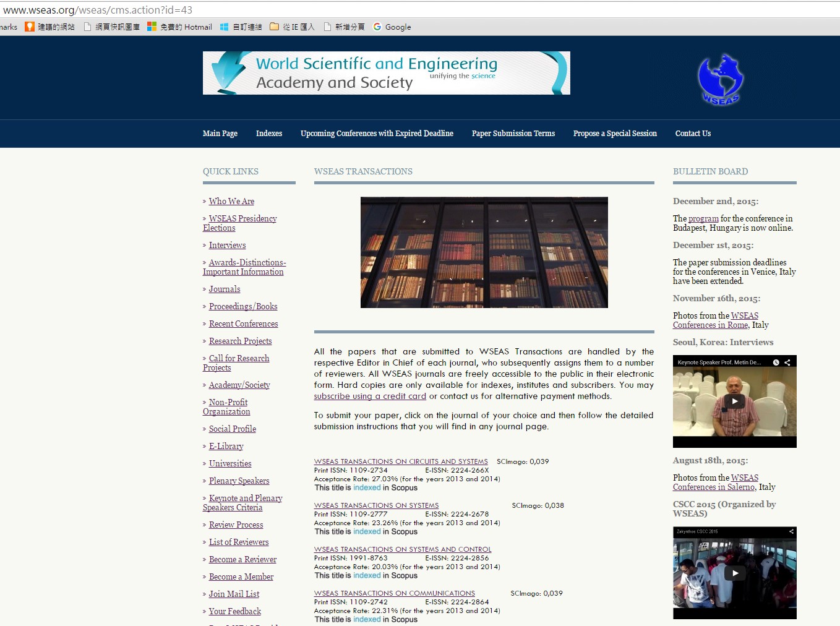Screen dimensions: 840x626
Task: Click indexed link under Communications
Action: point(367,620)
